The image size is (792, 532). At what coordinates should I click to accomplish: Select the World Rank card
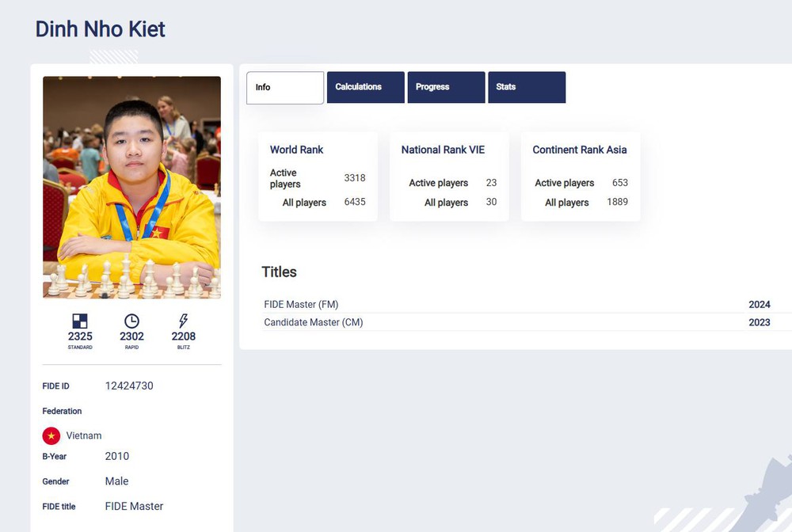tap(318, 177)
